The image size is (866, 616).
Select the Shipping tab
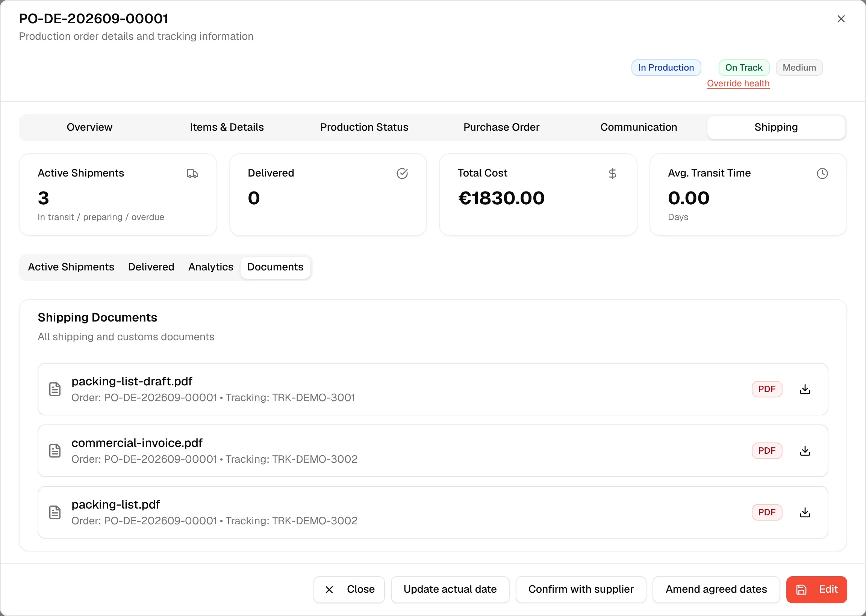(x=776, y=127)
